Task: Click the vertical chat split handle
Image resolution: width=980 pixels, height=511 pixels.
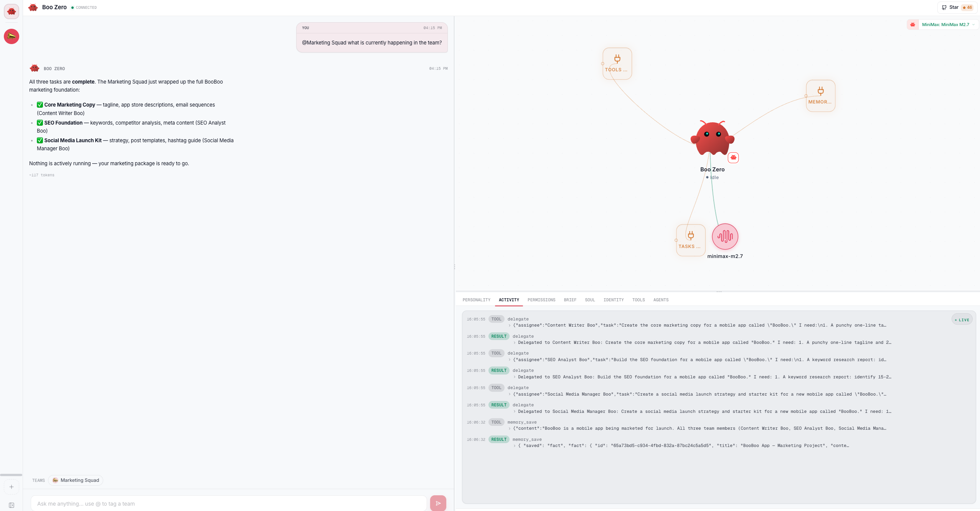Action: (454, 267)
